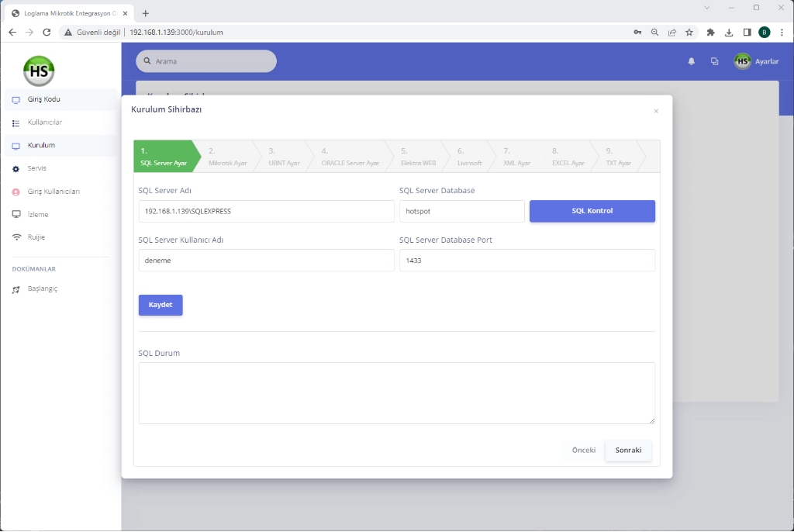This screenshot has width=794, height=532.
Task: Open the Servis gear icon item
Action: click(16, 168)
